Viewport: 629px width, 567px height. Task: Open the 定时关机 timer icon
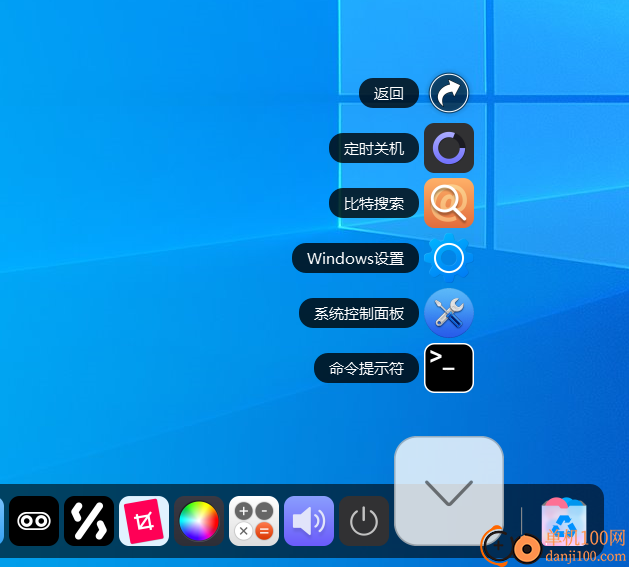[x=449, y=148]
